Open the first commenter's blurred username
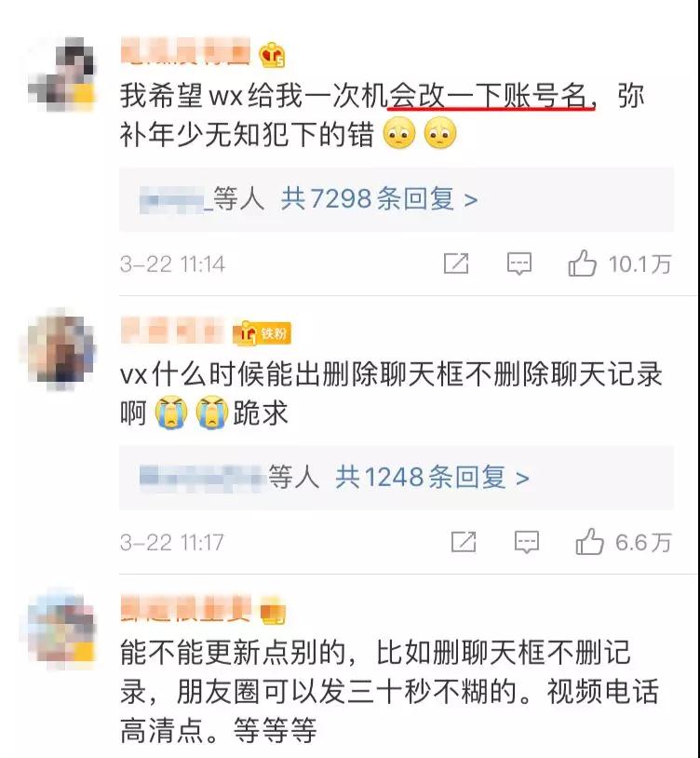This screenshot has width=700, height=758. click(x=185, y=51)
